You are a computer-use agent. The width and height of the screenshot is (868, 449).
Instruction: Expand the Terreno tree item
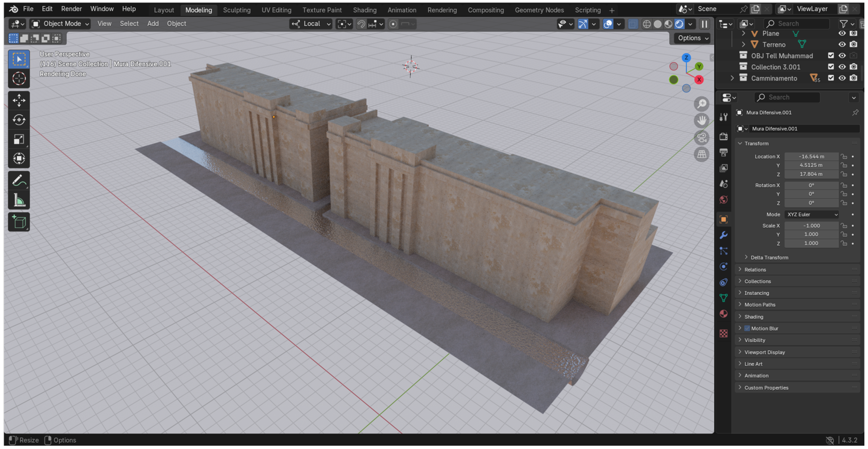tap(743, 45)
